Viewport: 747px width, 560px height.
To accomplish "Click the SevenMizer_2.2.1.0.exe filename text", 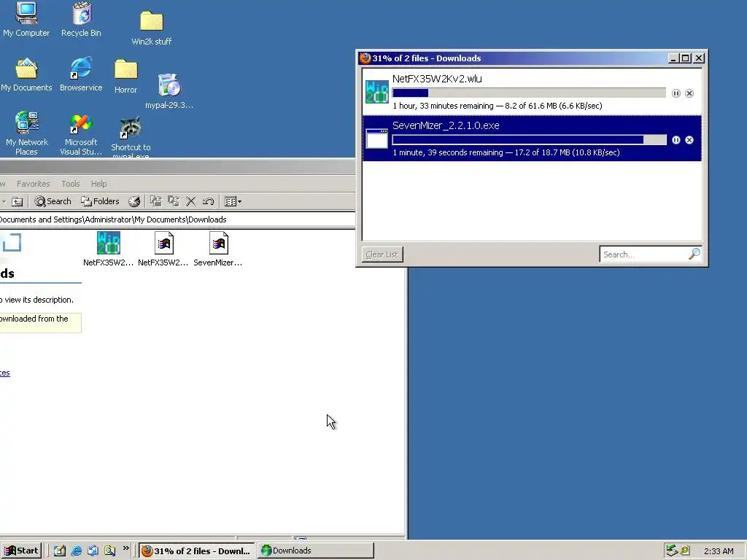I will 446,125.
